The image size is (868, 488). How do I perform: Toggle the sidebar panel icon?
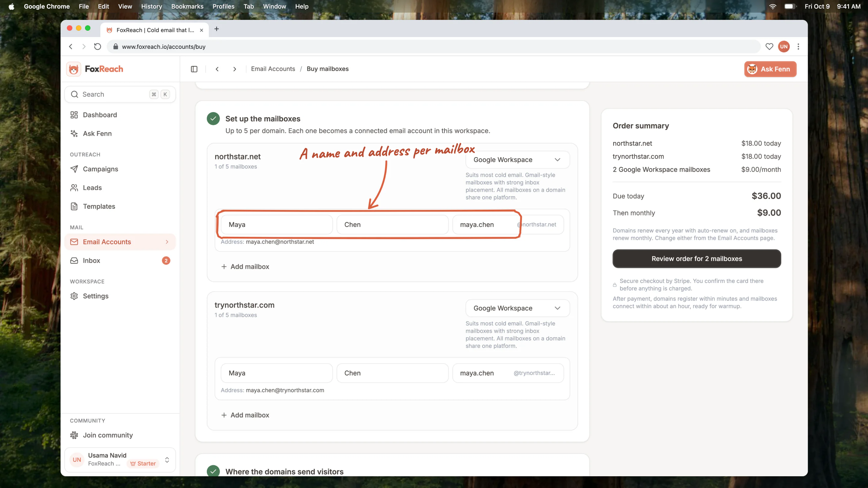pyautogui.click(x=194, y=69)
